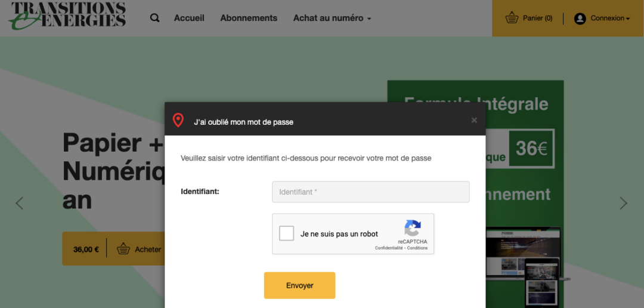The image size is (644, 308).
Task: Click the shopping basket icon in header
Action: point(512,18)
